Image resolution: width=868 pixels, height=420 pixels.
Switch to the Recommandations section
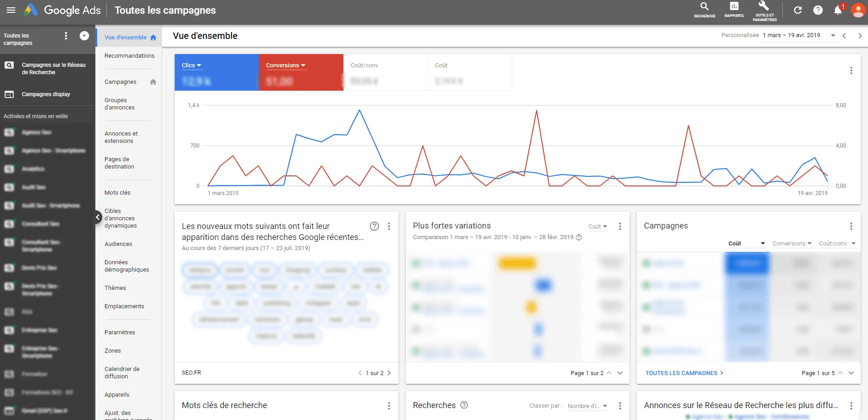129,55
